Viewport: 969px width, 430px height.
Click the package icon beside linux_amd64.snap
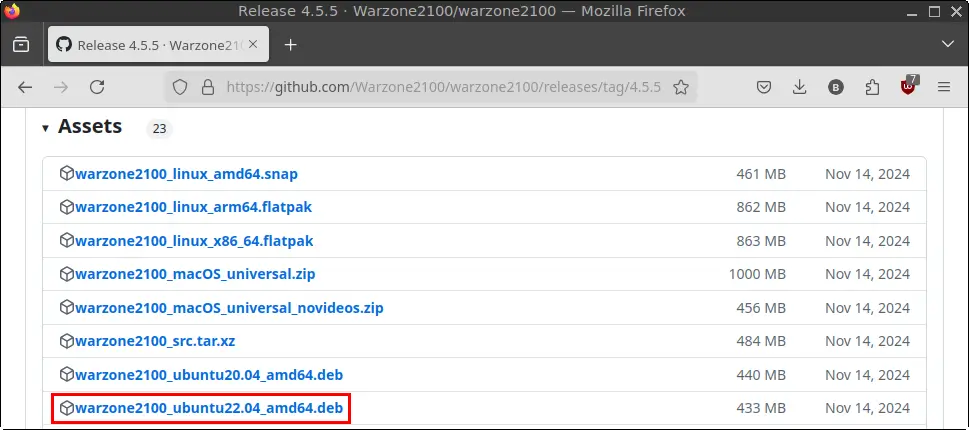coord(66,174)
